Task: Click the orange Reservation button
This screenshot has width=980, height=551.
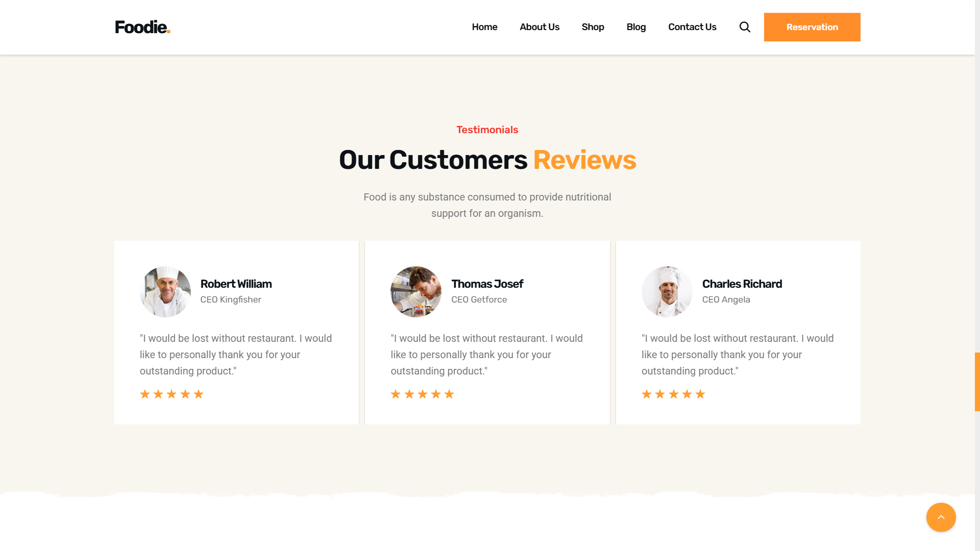Action: 812,27
